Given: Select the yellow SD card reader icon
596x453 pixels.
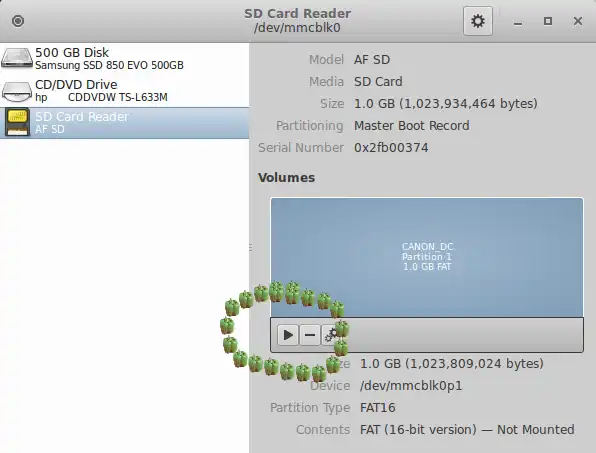Looking at the screenshot, I should 17,122.
